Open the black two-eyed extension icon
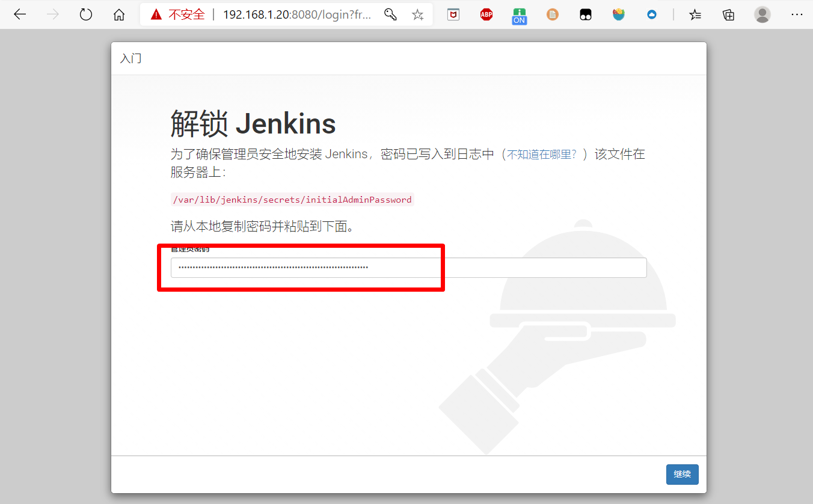 (586, 14)
